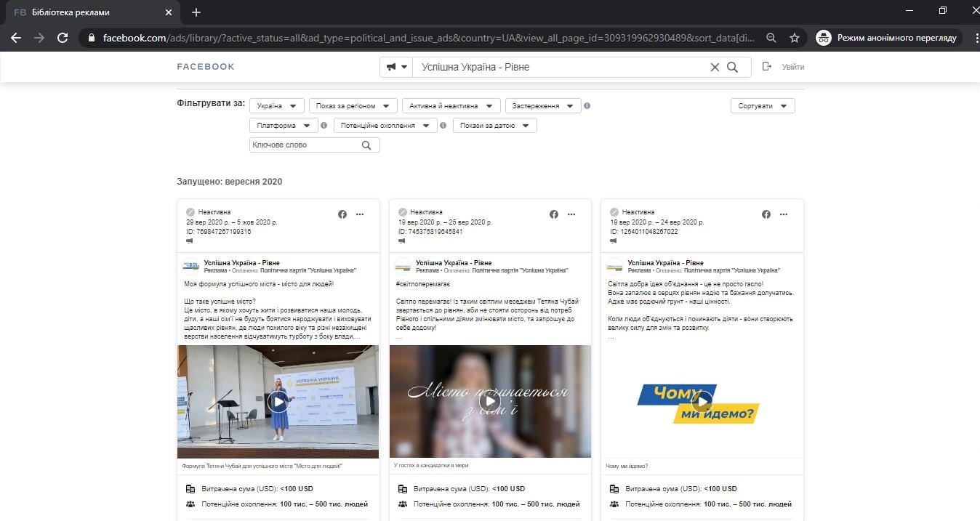Screen dimensions: 980x521
Task: Open the Потенційне охоплення filter dropdown
Action: 385,126
